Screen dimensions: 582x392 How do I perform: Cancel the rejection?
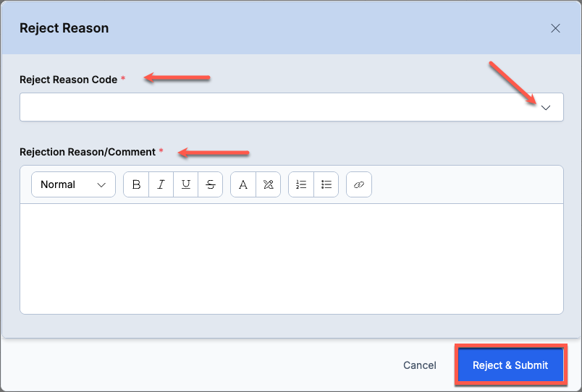pyautogui.click(x=420, y=365)
